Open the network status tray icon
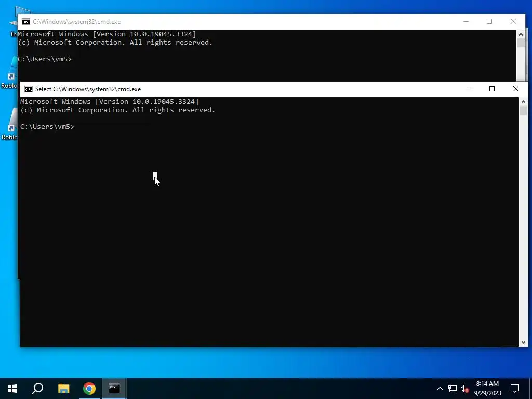Viewport: 532px width, 399px height. [453, 389]
